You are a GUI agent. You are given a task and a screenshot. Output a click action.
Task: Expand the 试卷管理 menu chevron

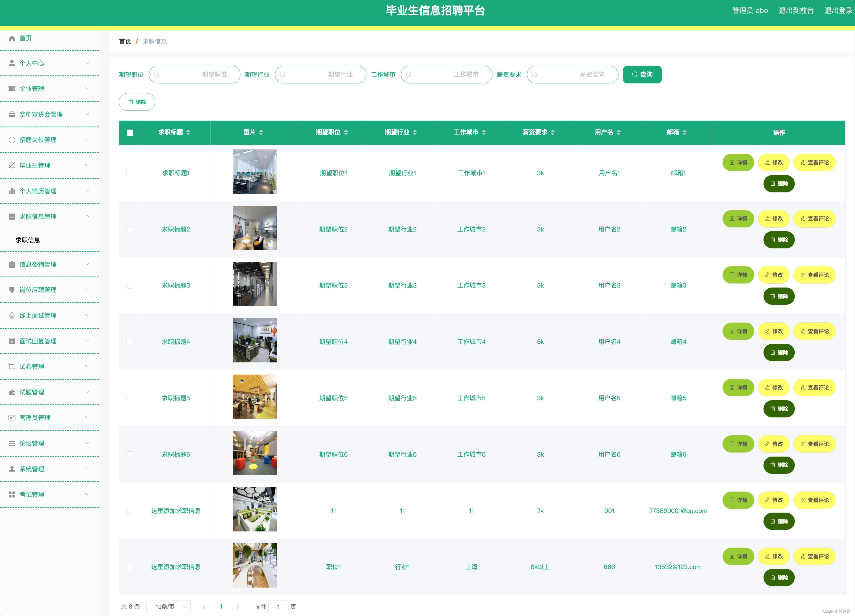coord(87,366)
